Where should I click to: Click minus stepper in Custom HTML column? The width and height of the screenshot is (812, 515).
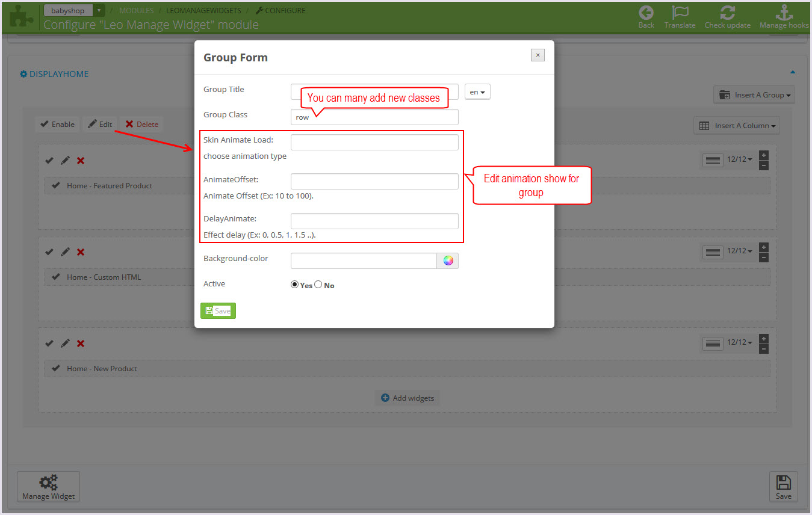(764, 257)
